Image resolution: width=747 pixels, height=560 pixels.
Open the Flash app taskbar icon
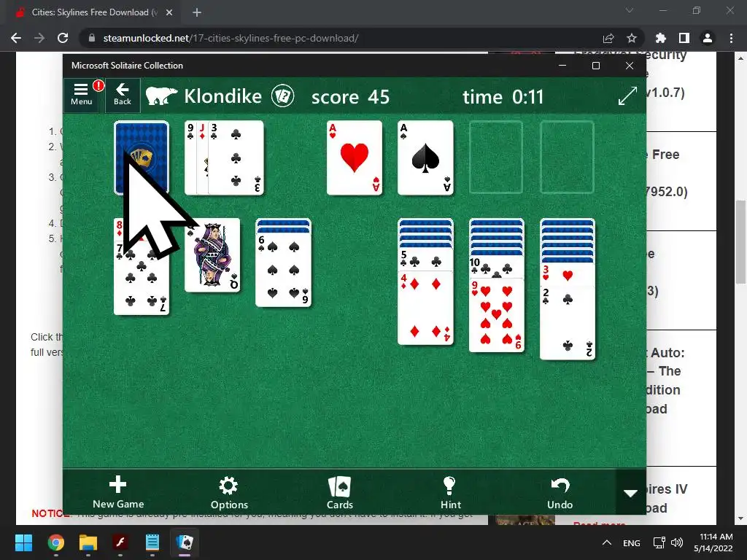120,542
